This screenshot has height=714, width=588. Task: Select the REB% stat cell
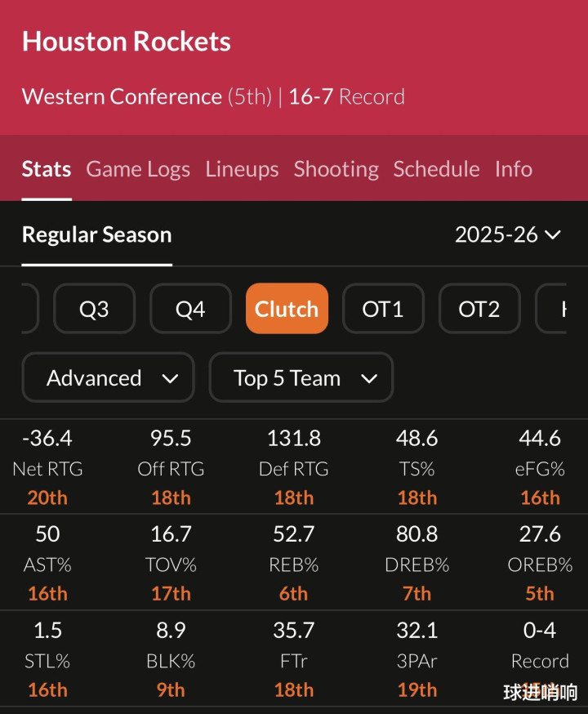pos(294,564)
